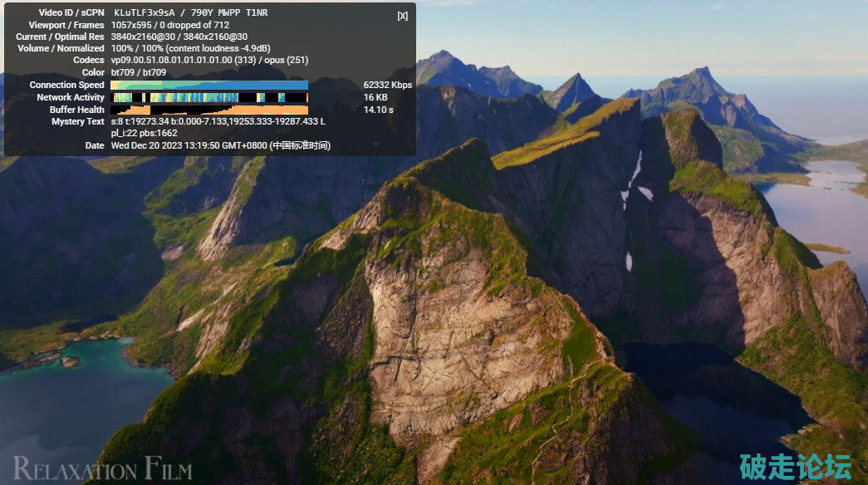Click the Buffer Health label
The height and width of the screenshot is (485, 868).
pos(76,110)
